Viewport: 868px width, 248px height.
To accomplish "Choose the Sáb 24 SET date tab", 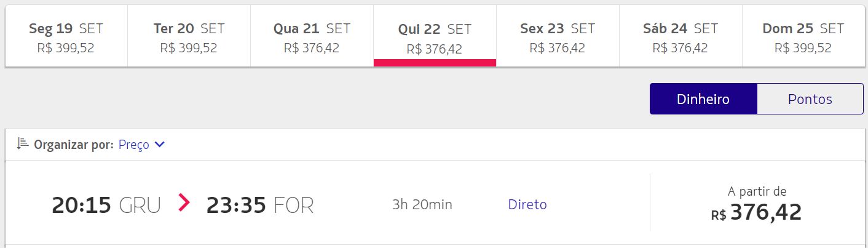I will (x=681, y=36).
